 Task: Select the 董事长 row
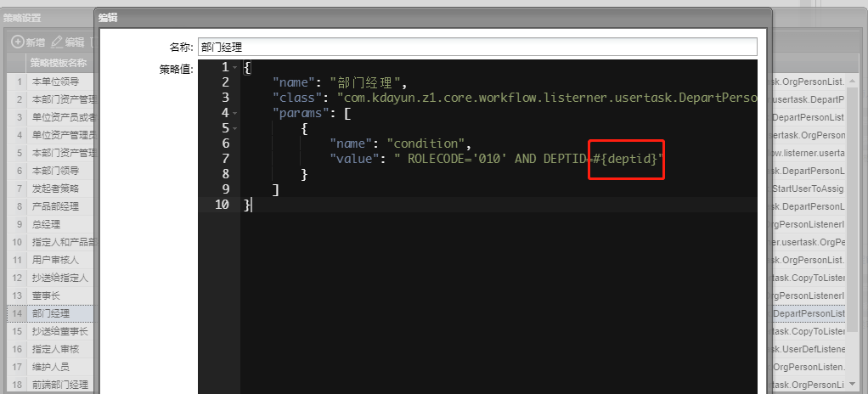(x=46, y=295)
